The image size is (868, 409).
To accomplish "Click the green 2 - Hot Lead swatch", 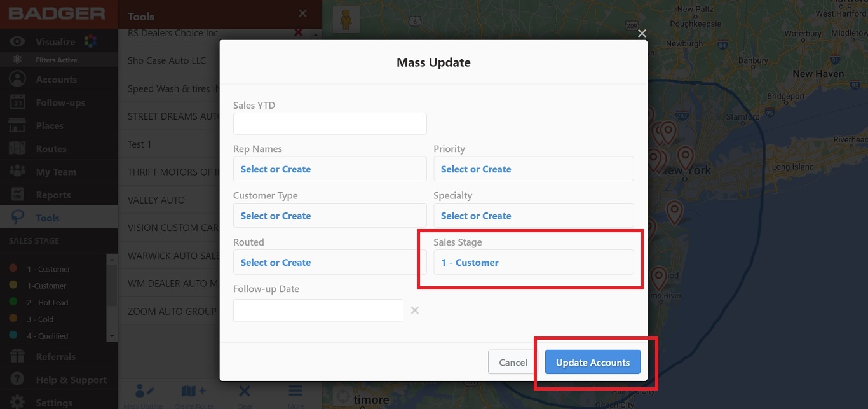I will pyautogui.click(x=13, y=302).
